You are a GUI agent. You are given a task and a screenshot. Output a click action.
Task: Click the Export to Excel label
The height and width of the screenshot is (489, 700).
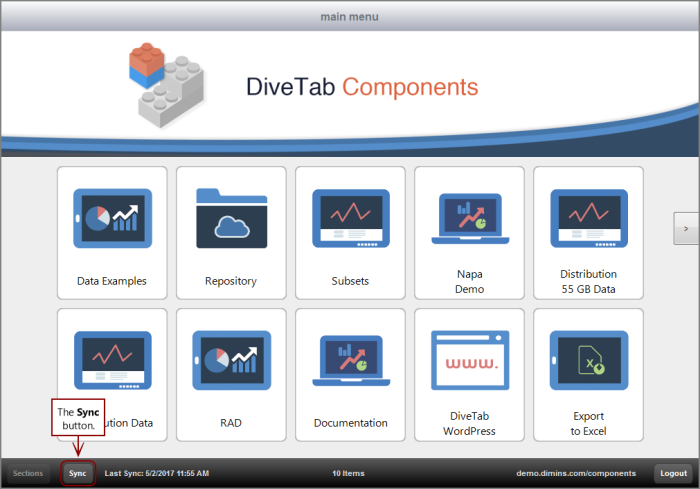point(588,423)
